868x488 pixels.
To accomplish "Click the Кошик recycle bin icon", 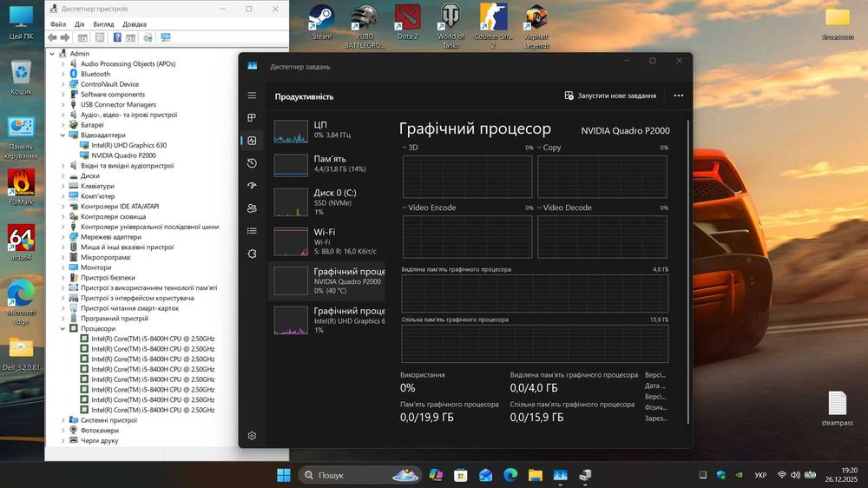I will 21,77.
